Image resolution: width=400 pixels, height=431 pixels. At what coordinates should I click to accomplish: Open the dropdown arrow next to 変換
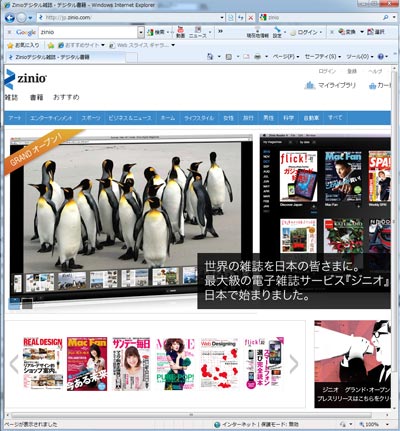pos(362,32)
